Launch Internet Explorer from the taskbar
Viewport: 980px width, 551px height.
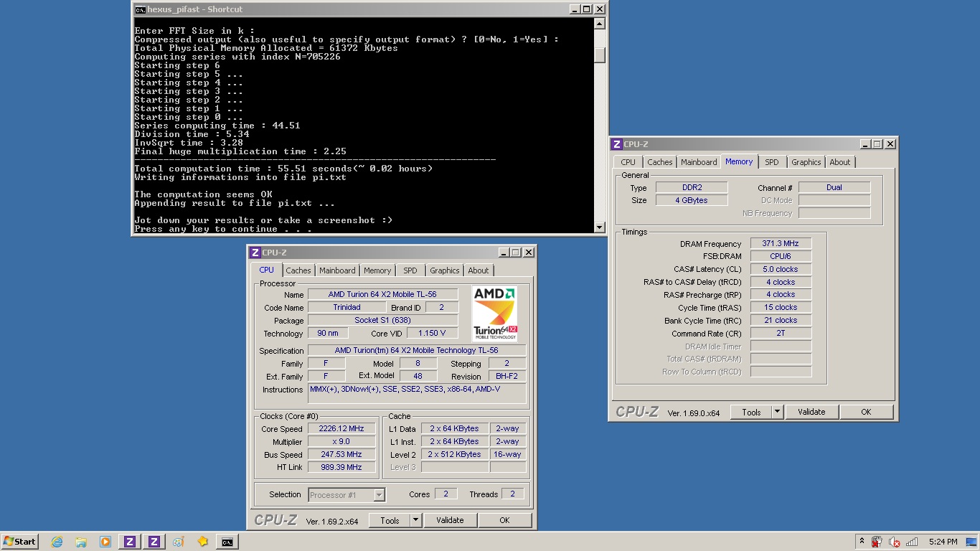(57, 542)
